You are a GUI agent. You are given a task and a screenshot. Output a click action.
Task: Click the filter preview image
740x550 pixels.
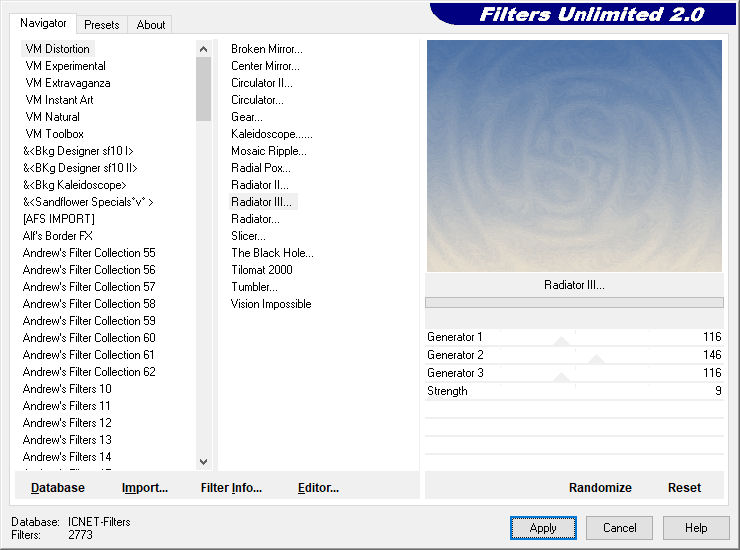coord(574,156)
